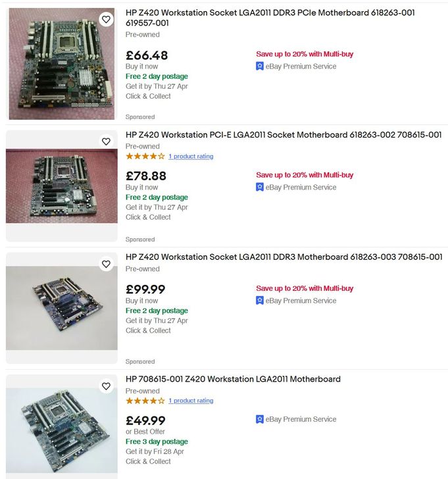448x479 pixels.
Task: Open the 'HP 708615-001 Z420 Workstation LGA2011 Motherboard' title
Action: (233, 379)
